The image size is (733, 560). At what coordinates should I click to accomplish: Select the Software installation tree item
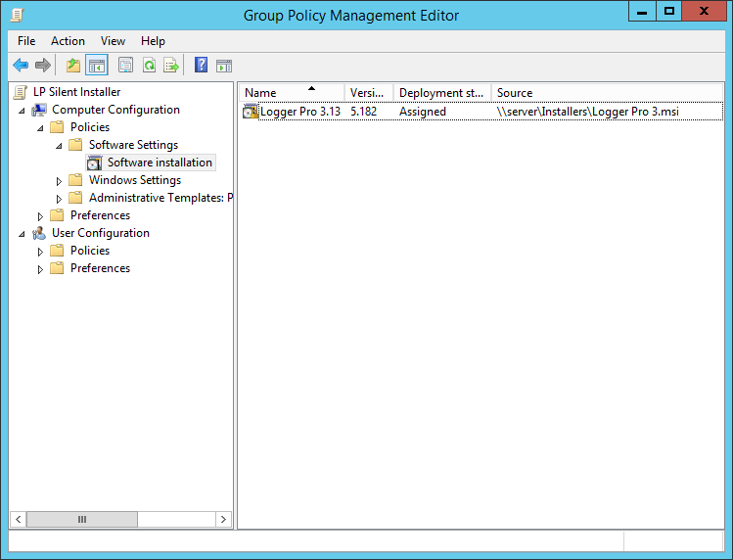160,163
